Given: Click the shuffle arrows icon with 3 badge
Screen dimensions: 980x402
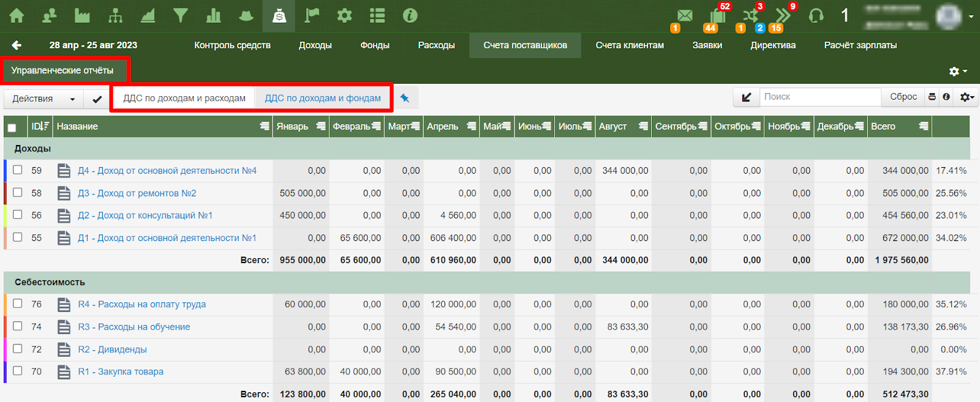Looking at the screenshot, I should pyautogui.click(x=750, y=16).
